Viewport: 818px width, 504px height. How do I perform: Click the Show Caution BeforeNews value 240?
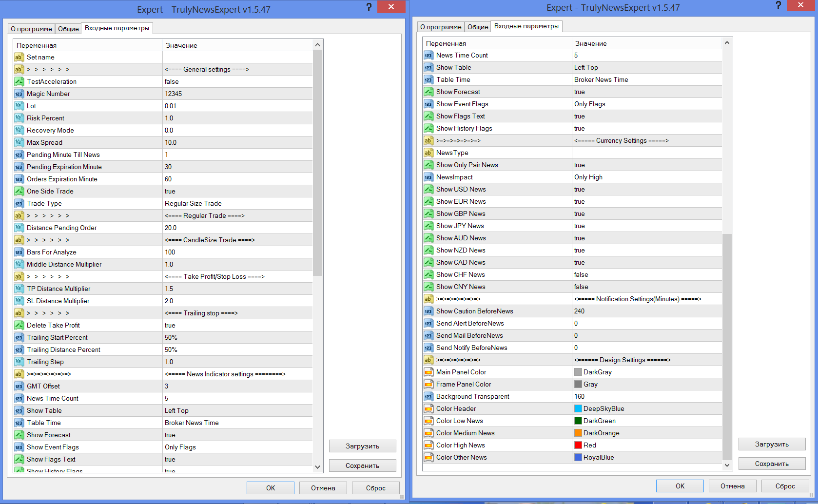[579, 311]
